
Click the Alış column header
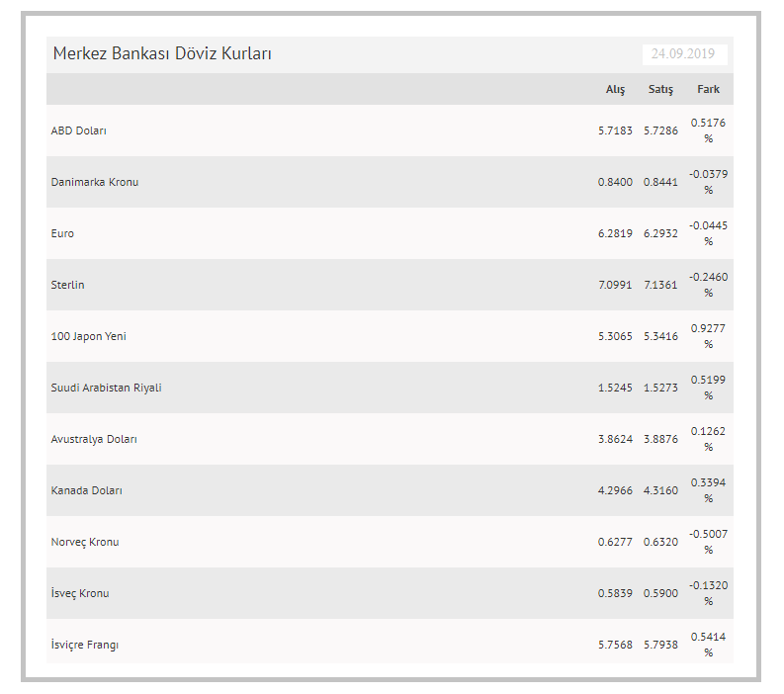point(615,90)
